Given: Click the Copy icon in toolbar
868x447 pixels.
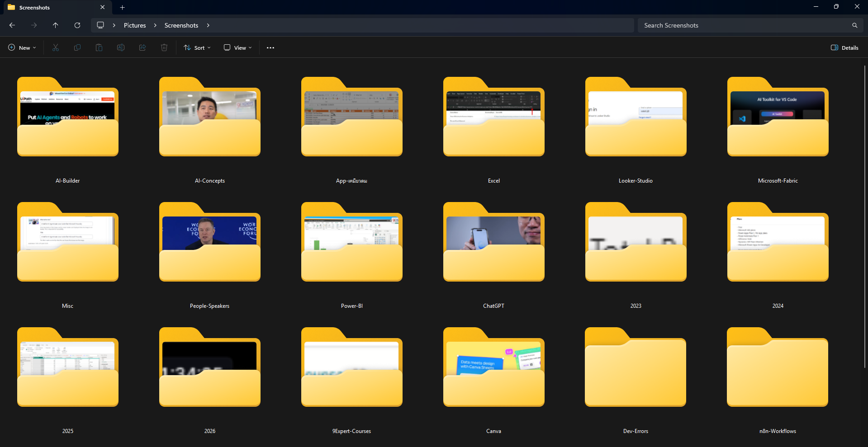Looking at the screenshot, I should pyautogui.click(x=77, y=47).
